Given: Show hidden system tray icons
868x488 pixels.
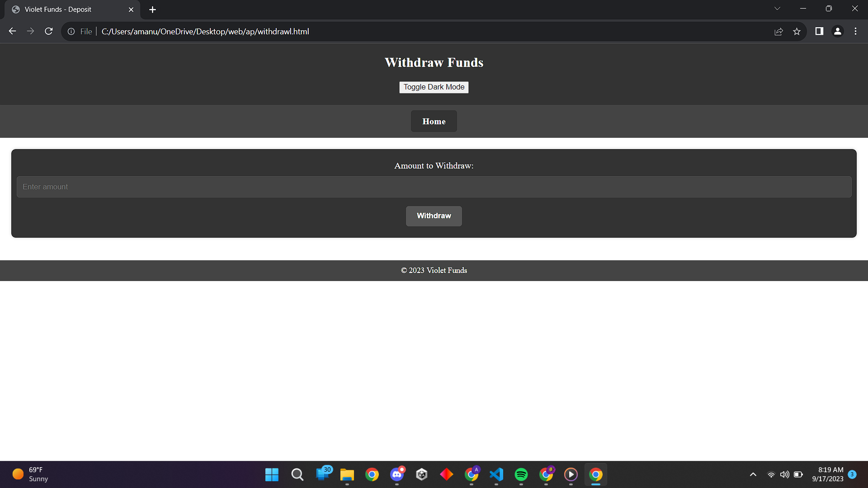Looking at the screenshot, I should (x=753, y=474).
